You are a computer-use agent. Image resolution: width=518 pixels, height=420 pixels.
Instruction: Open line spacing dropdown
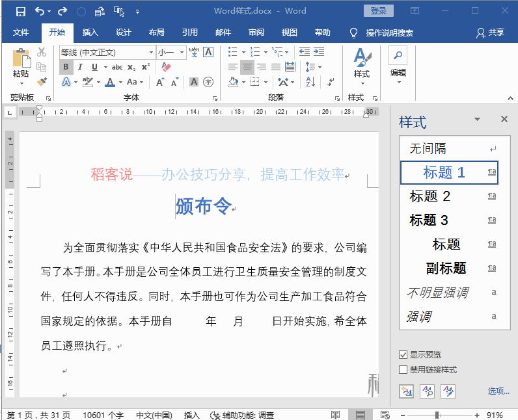(x=313, y=67)
